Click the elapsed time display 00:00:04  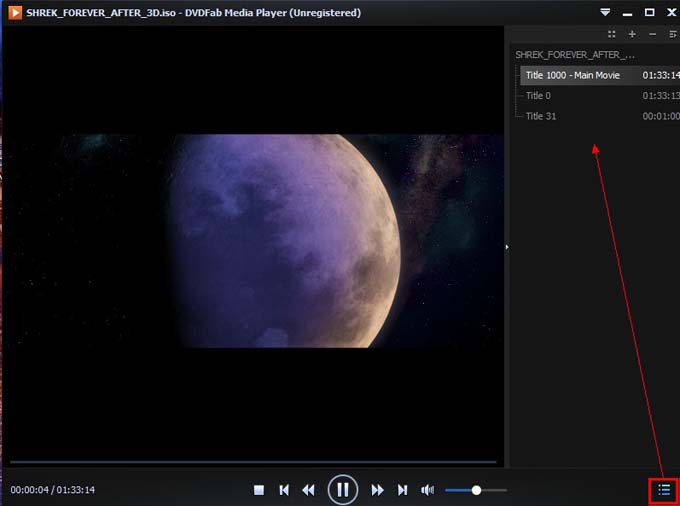point(29,490)
